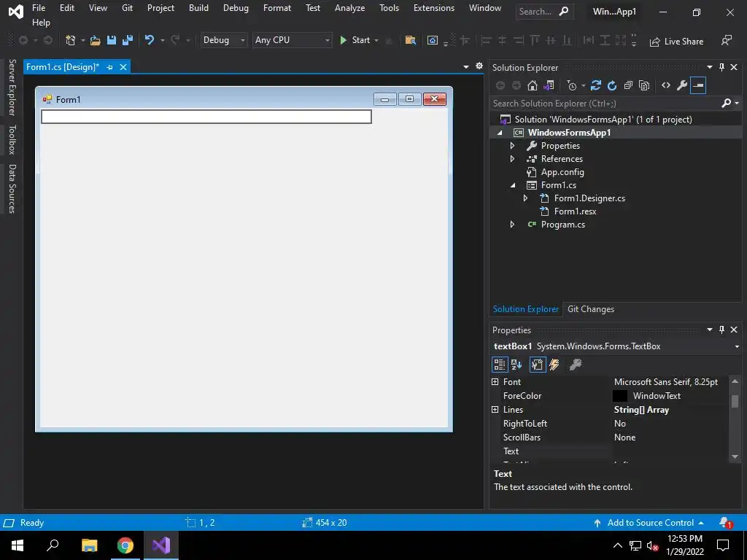747x560 pixels.
Task: Switch to the Git Changes tab
Action: 591,309
